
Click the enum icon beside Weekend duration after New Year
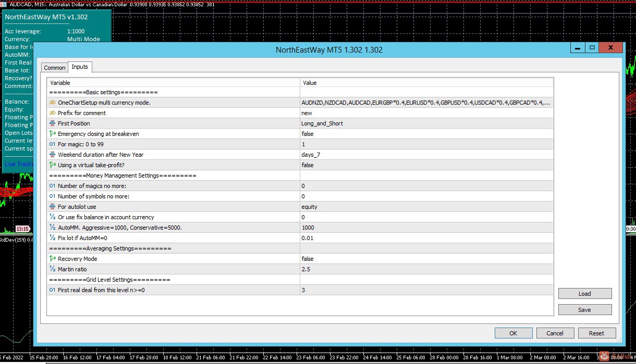pos(52,155)
